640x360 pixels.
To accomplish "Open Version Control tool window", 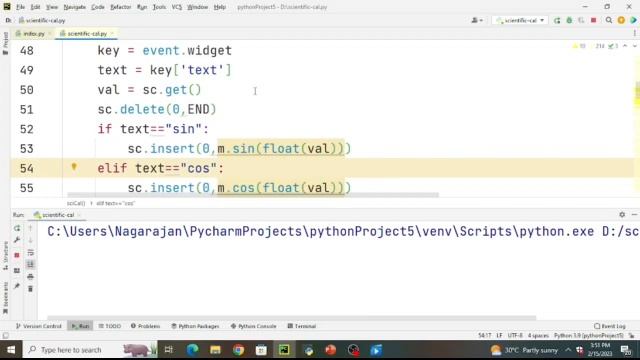I will coord(39,326).
